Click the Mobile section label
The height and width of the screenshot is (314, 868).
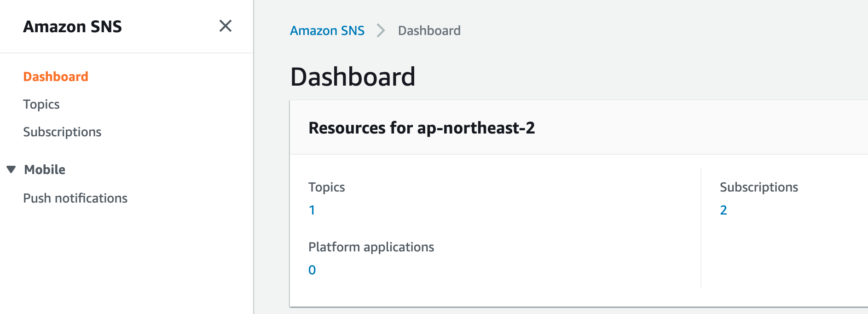click(45, 169)
